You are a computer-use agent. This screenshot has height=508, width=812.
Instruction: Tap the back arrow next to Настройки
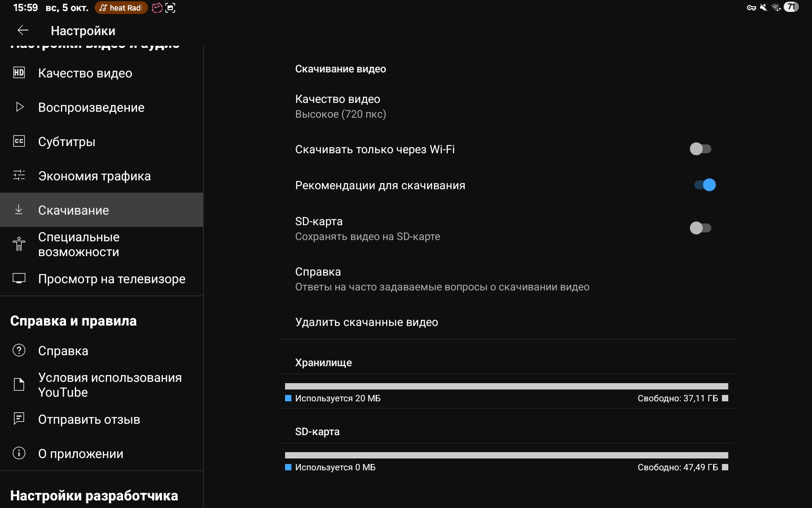pos(23,30)
